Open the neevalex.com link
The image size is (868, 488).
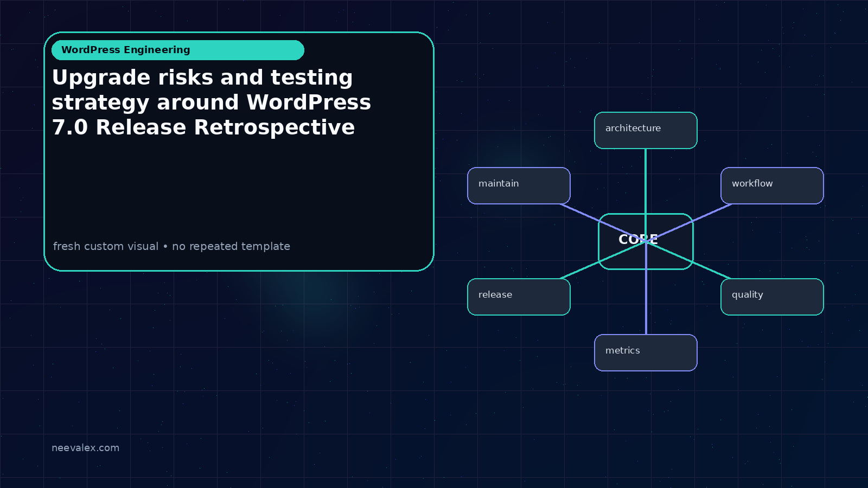point(85,448)
